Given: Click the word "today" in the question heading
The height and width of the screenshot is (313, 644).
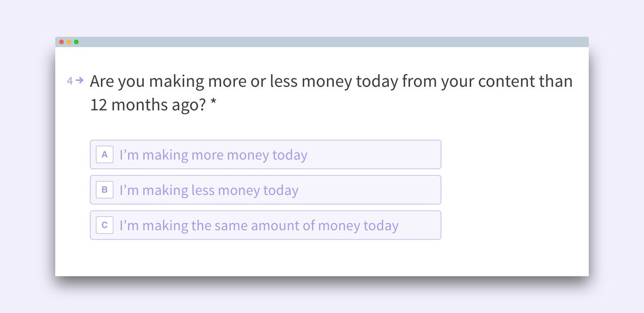Looking at the screenshot, I should click(x=377, y=81).
